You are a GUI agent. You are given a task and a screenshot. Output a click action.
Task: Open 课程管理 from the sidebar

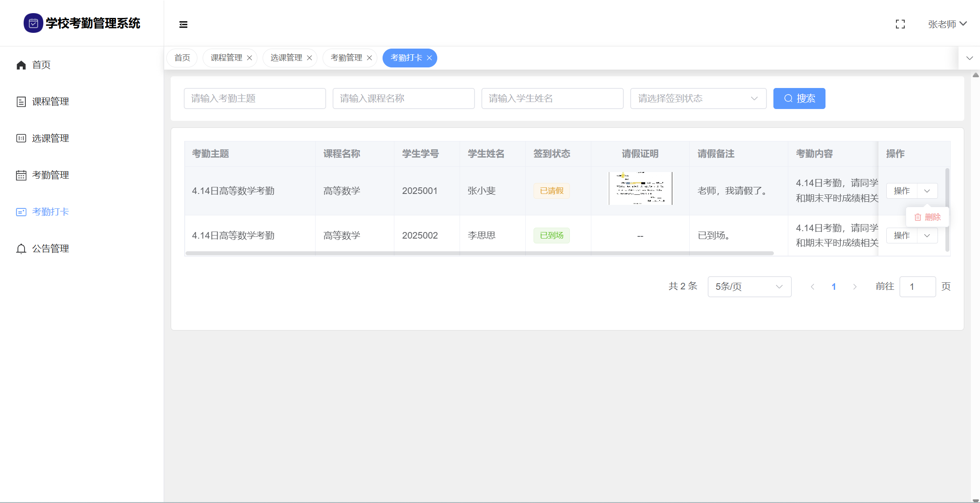50,102
